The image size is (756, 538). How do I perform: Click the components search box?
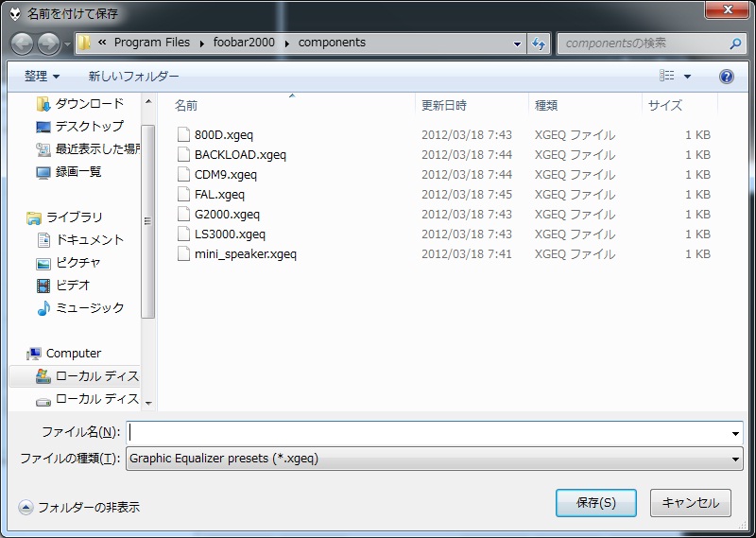pos(651,43)
